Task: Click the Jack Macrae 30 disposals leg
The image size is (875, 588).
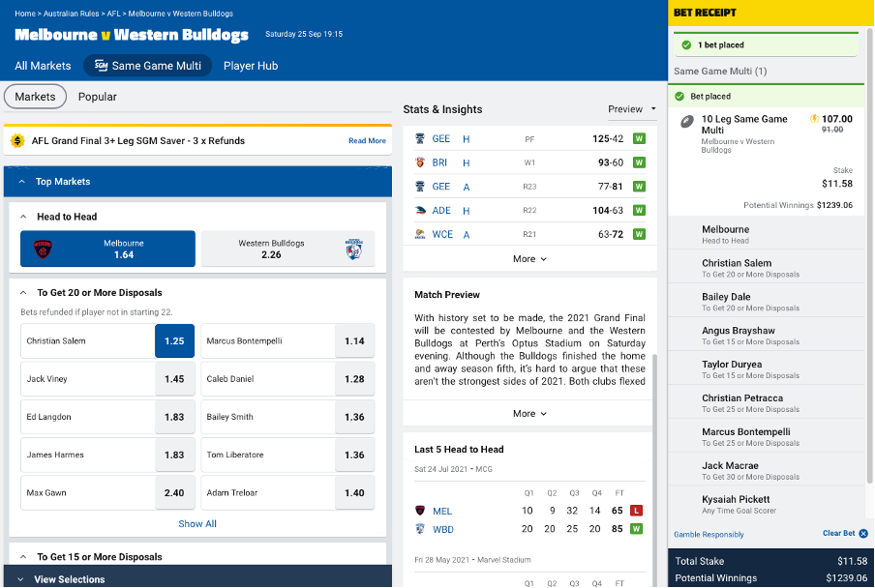Action: point(767,470)
